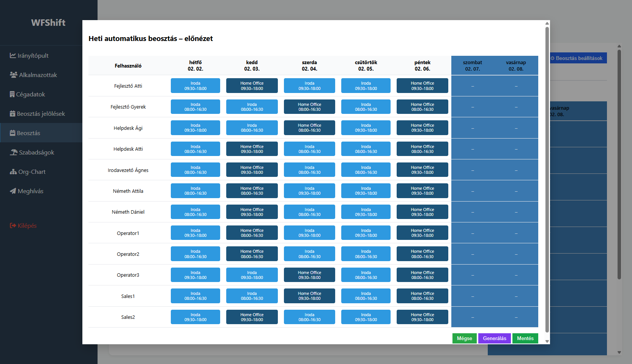Cancel the preview with Mégse
The height and width of the screenshot is (364, 632).
(x=464, y=338)
